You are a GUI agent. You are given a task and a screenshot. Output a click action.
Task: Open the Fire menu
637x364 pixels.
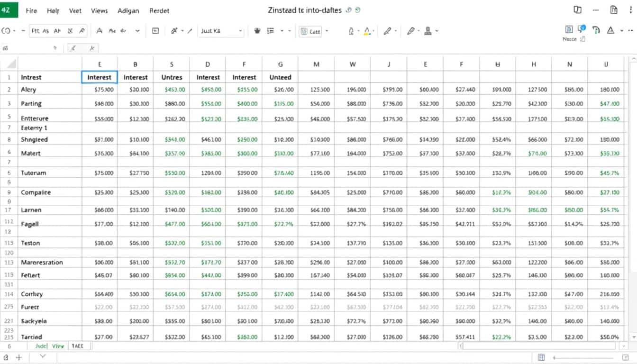pyautogui.click(x=31, y=10)
